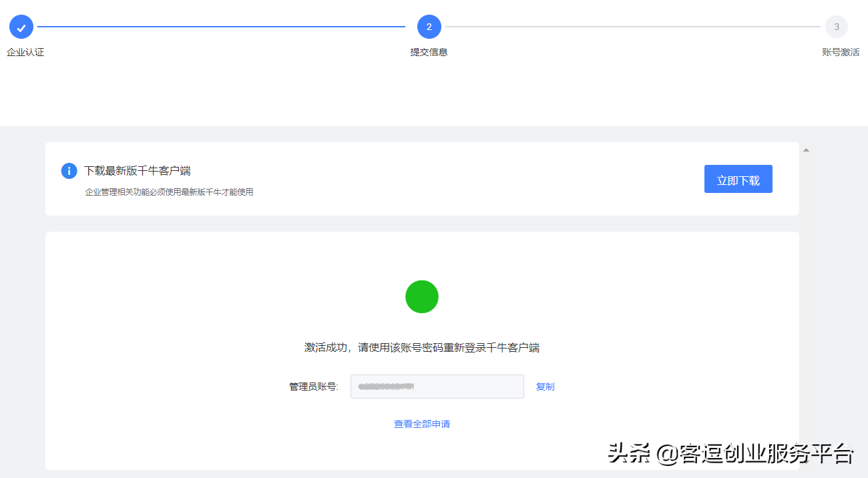
Task: Open the 企业认证 step label
Action: (25, 51)
